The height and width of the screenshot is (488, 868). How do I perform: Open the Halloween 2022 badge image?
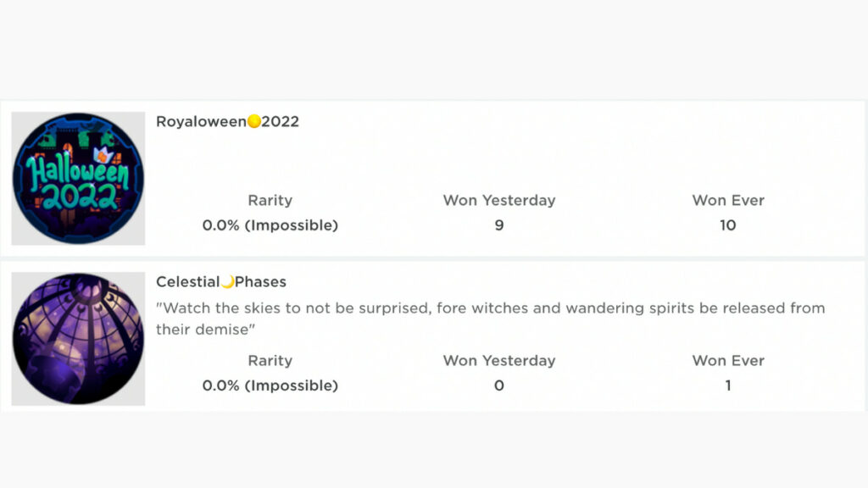[78, 178]
